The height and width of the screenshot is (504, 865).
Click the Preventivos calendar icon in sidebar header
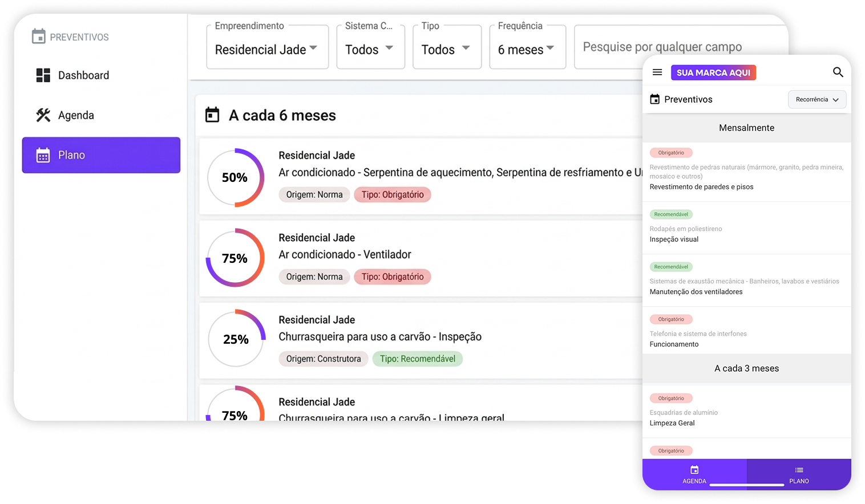coord(38,36)
